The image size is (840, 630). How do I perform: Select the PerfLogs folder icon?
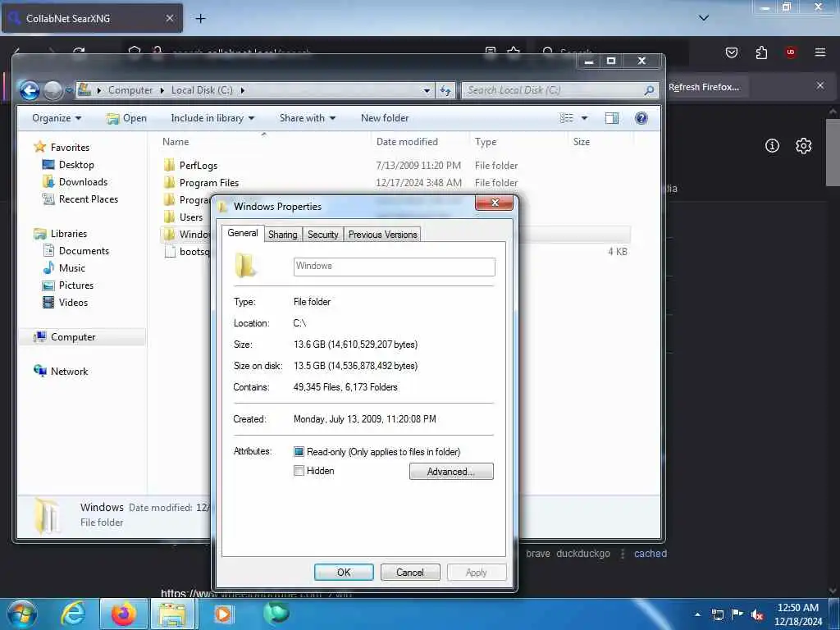[169, 165]
